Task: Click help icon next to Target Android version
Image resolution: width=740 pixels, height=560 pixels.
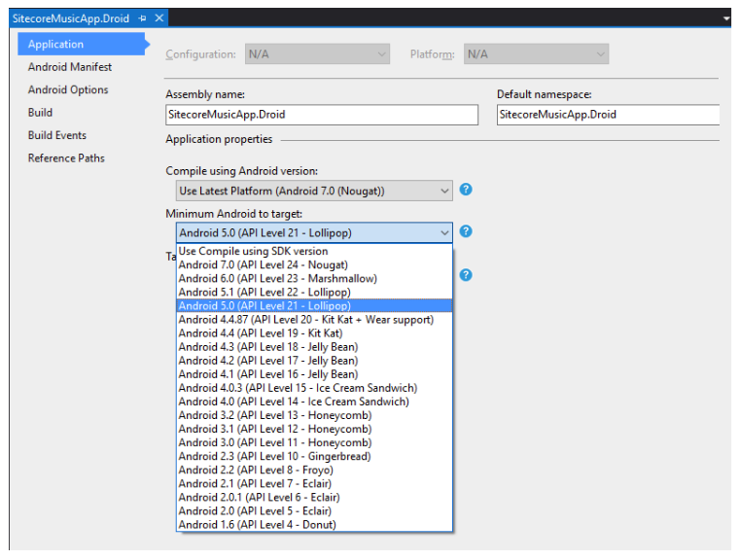Action: click(x=466, y=275)
